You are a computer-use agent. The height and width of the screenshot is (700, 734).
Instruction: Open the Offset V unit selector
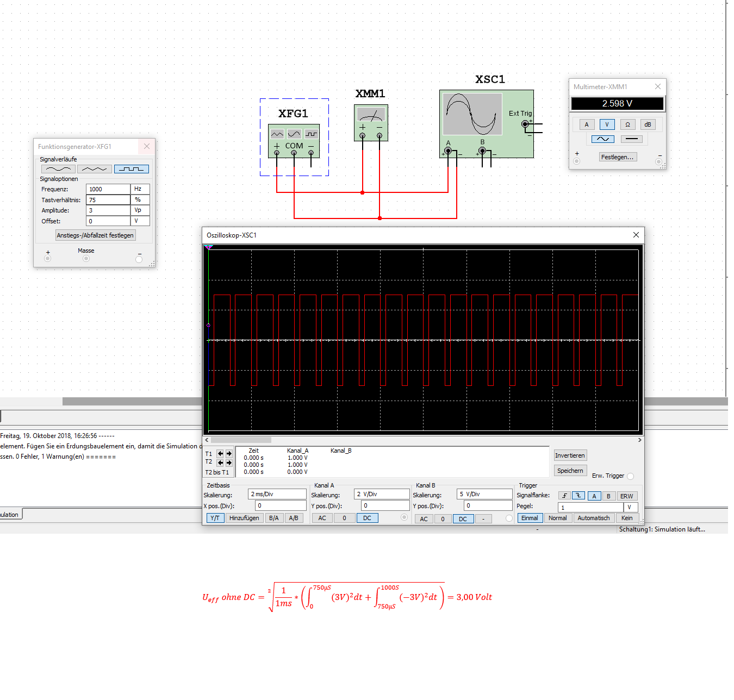point(140,221)
